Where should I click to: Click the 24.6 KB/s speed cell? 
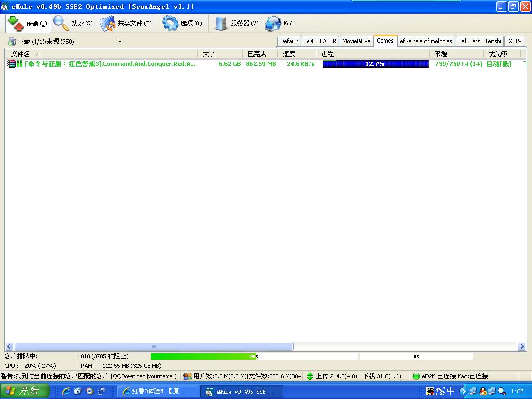coord(301,64)
